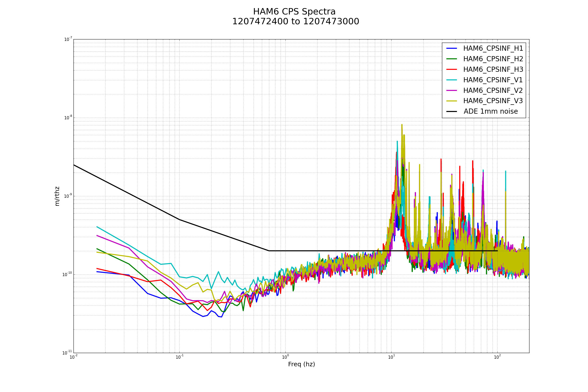Viewport: 588px width, 392px height.
Task: Click the HAM6 CPS Spectra plot title
Action: pyautogui.click(x=294, y=12)
